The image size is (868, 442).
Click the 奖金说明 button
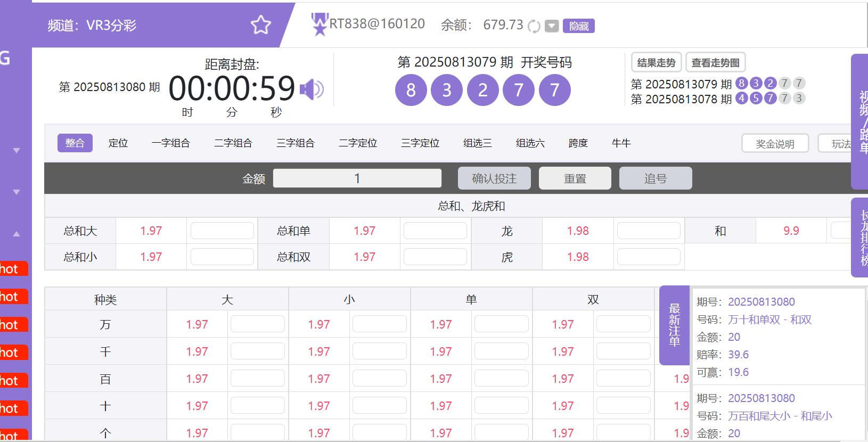(775, 144)
